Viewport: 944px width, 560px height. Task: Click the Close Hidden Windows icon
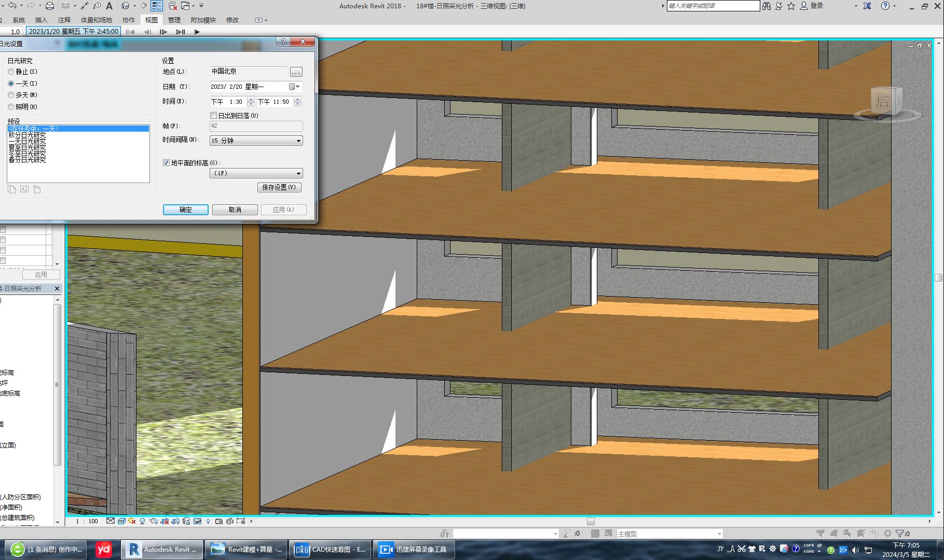point(173,6)
